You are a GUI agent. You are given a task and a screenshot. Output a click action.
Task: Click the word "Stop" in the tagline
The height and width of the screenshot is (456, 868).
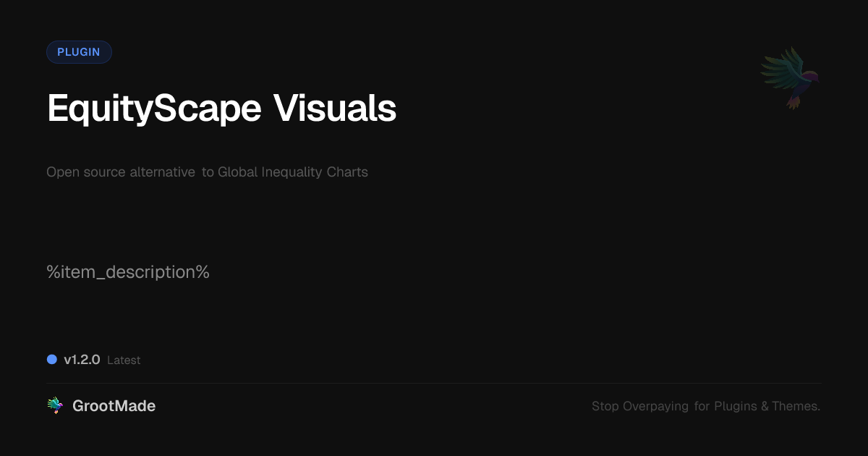point(605,407)
